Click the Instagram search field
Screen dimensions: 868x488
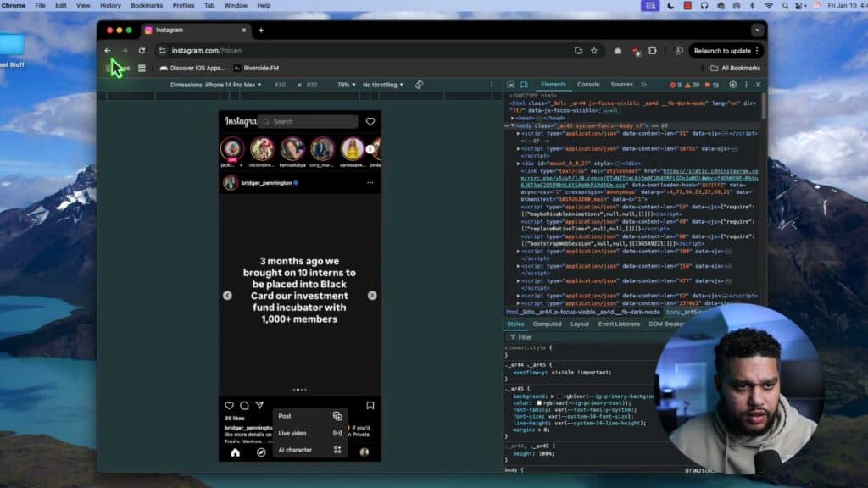pyautogui.click(x=309, y=121)
